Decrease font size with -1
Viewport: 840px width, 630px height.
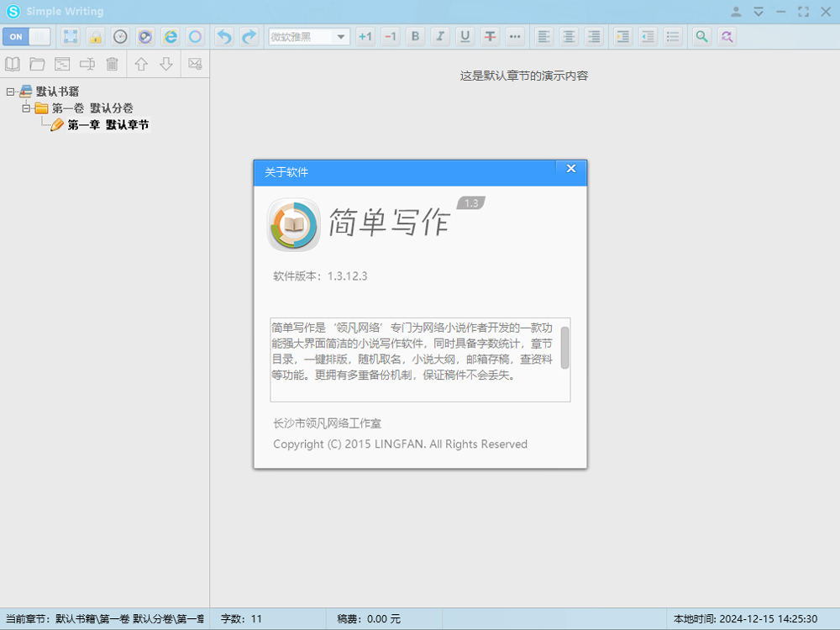click(x=390, y=36)
